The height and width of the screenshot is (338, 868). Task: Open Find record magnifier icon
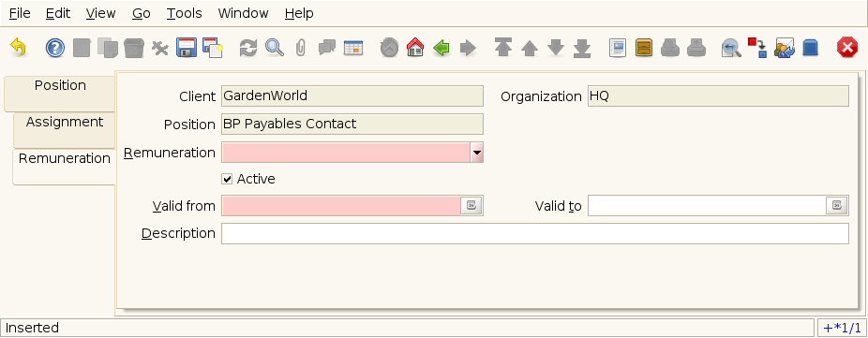coord(274,48)
